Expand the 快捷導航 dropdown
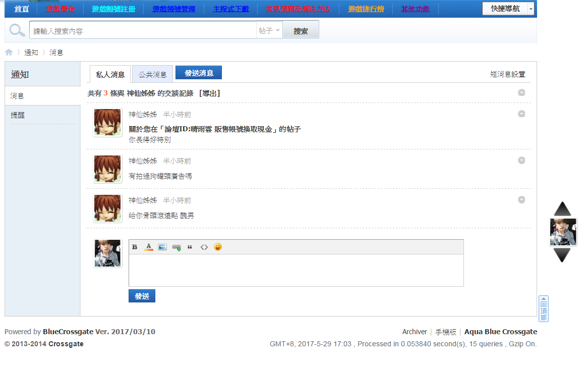 tap(531, 9)
